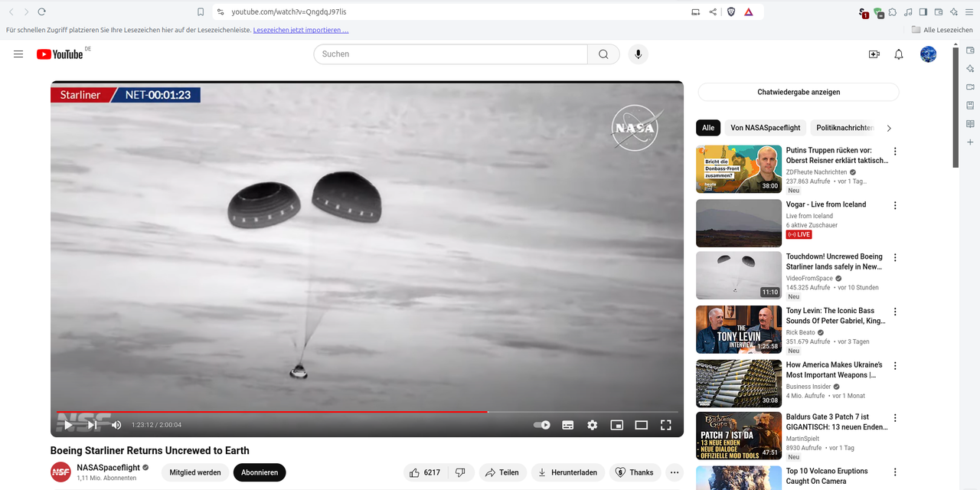This screenshot has width=980, height=490.
Task: Bookmark this page icon in address bar
Action: click(201, 11)
